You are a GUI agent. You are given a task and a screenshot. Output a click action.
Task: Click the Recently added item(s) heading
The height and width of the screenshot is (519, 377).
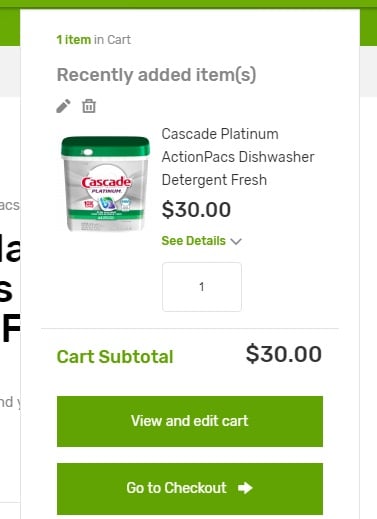click(156, 75)
